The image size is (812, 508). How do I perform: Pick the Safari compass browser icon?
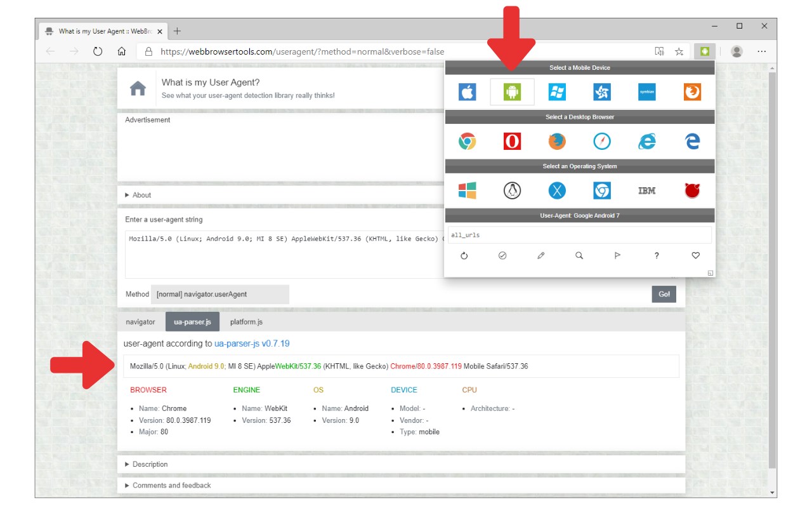[x=602, y=141]
